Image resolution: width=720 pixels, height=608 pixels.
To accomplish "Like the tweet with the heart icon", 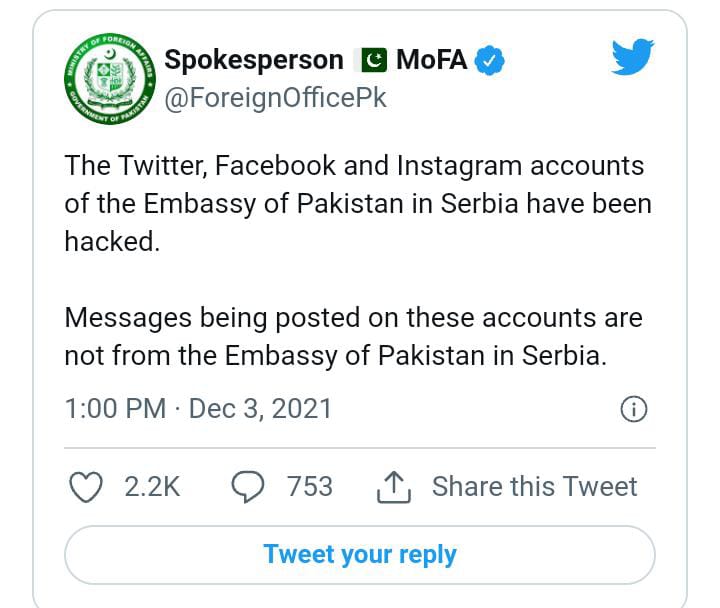I will (87, 487).
